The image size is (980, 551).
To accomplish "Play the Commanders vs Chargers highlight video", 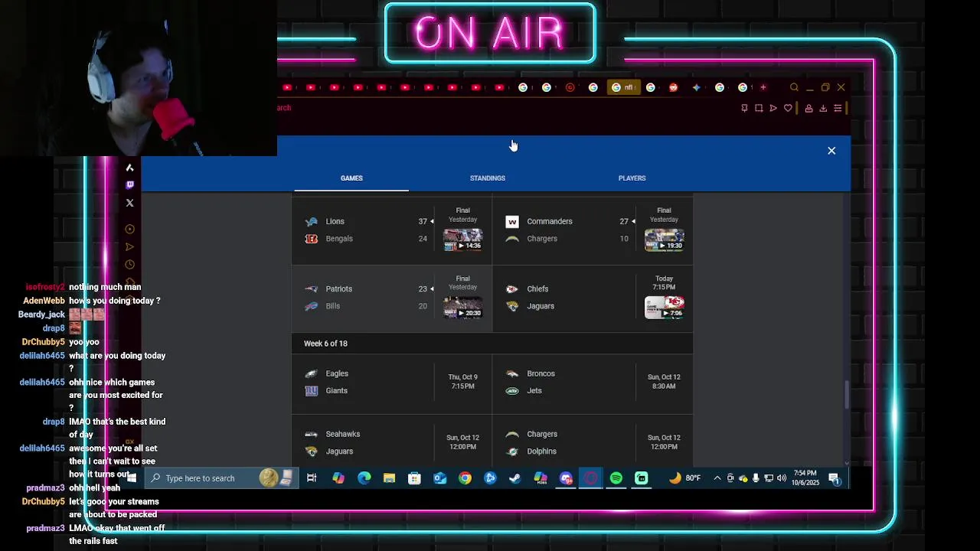I will tap(664, 240).
